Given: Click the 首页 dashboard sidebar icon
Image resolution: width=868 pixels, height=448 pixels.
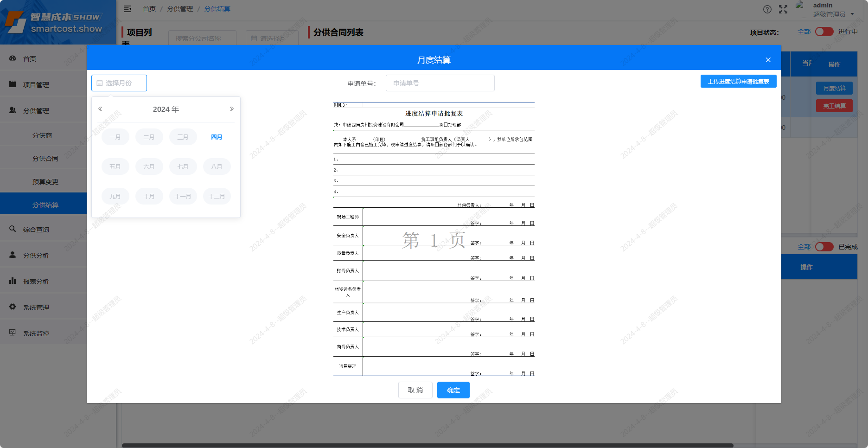Looking at the screenshot, I should click(13, 58).
